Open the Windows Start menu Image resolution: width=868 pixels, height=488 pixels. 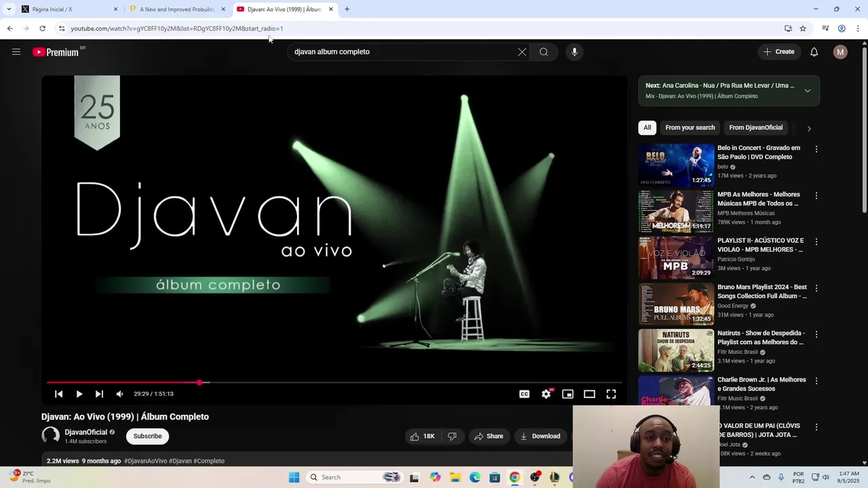294,477
